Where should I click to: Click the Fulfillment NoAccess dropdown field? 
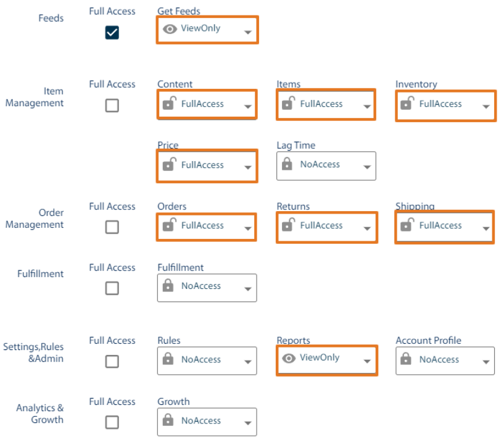pyautogui.click(x=207, y=287)
